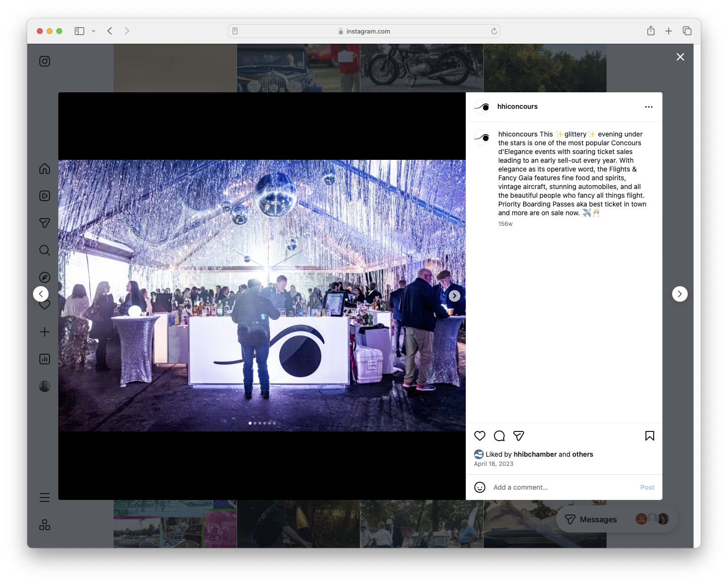Open the sidebar hamburger menu

tap(44, 497)
